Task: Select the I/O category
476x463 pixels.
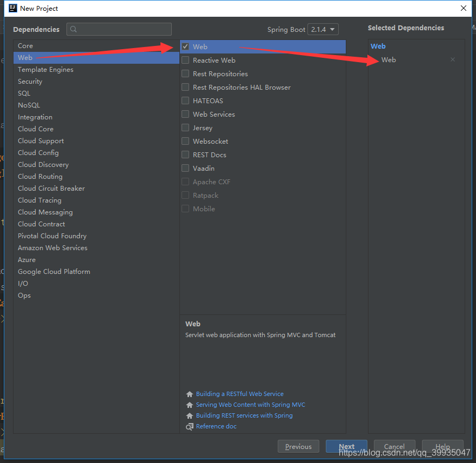Action: [x=96, y=283]
